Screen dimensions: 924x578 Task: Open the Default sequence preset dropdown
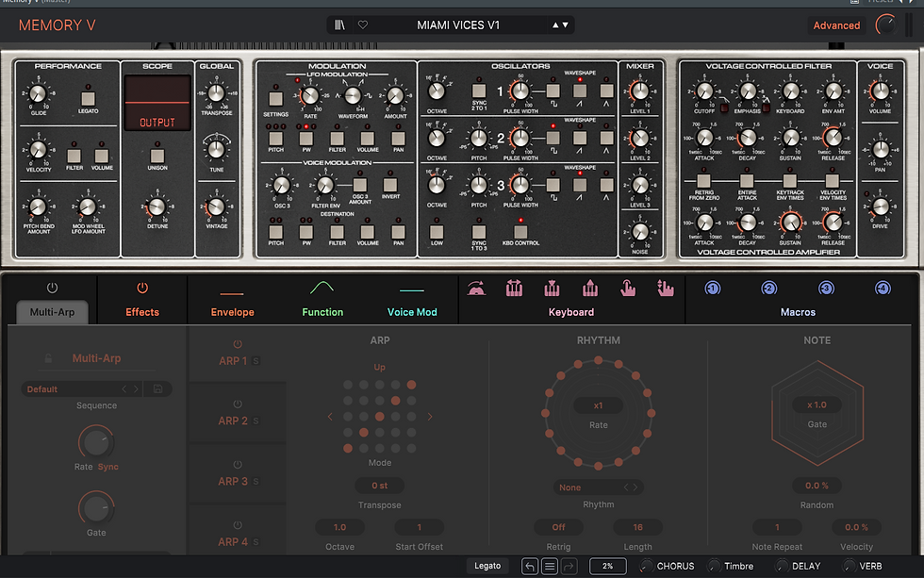click(x=71, y=388)
